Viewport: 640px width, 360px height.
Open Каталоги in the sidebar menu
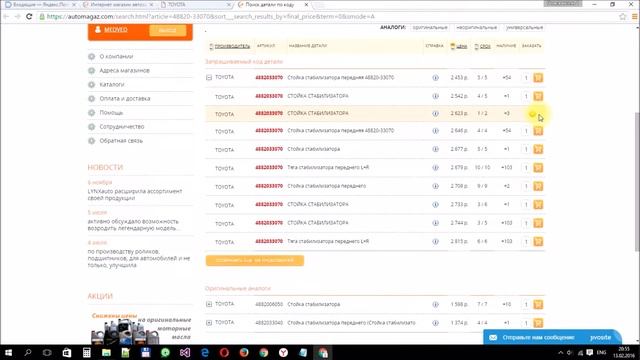112,84
